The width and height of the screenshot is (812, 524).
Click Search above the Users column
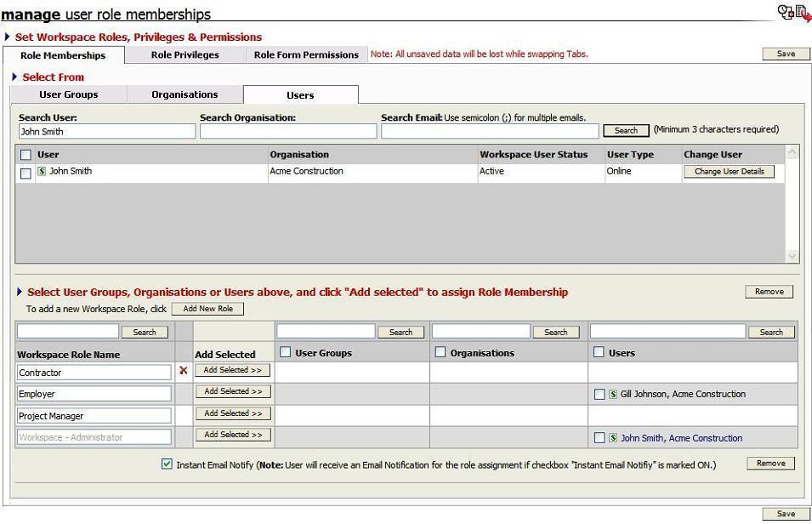[x=771, y=333]
